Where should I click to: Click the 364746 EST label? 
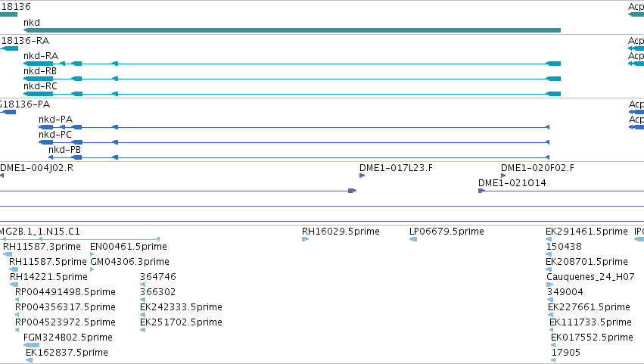coord(158,277)
